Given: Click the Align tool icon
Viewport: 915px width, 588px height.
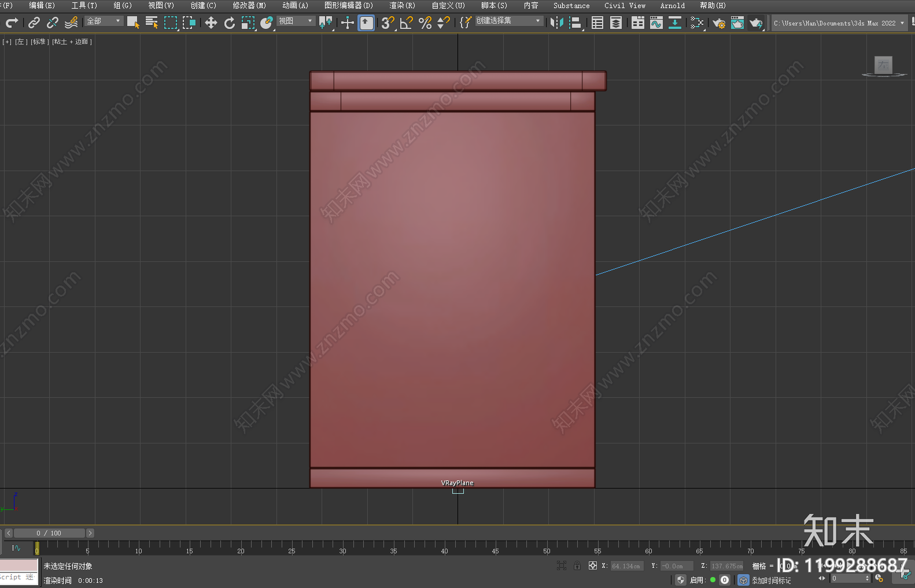Looking at the screenshot, I should 575,23.
